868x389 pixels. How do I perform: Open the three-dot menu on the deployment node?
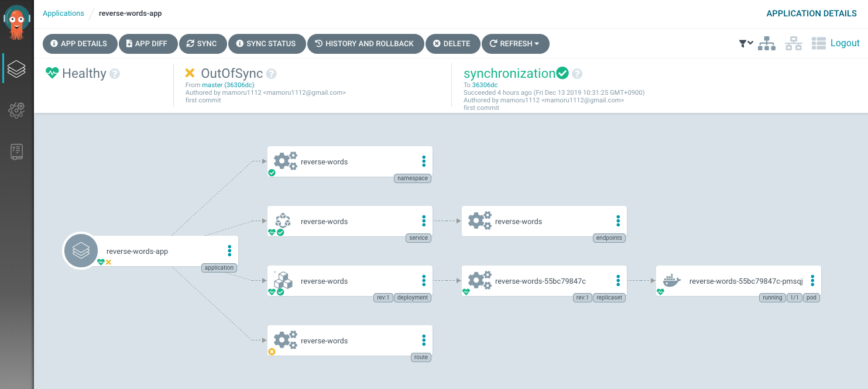coord(423,281)
